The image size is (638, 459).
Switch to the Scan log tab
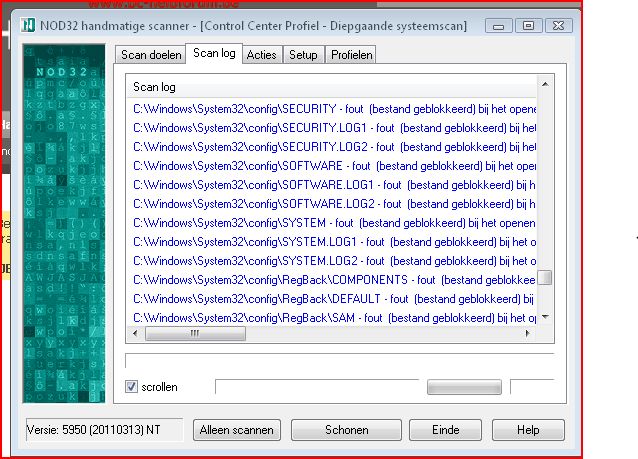(x=214, y=53)
